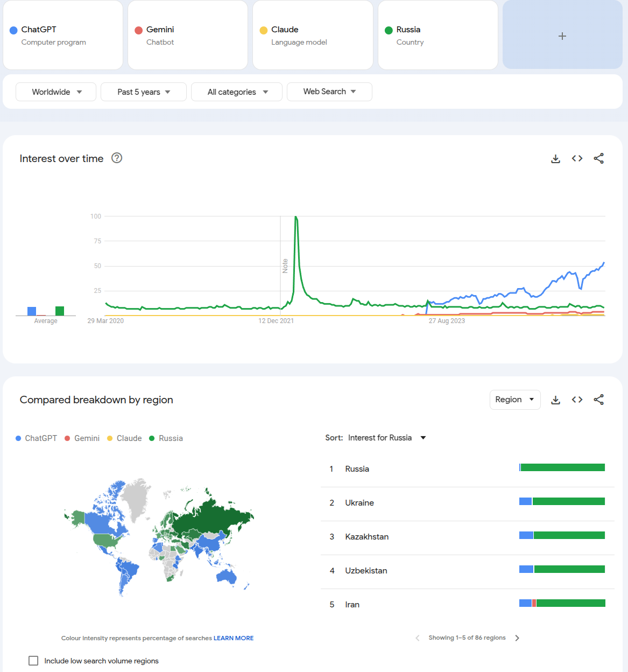Image resolution: width=628 pixels, height=672 pixels.
Task: Open the Region resolution dropdown
Action: click(x=514, y=400)
